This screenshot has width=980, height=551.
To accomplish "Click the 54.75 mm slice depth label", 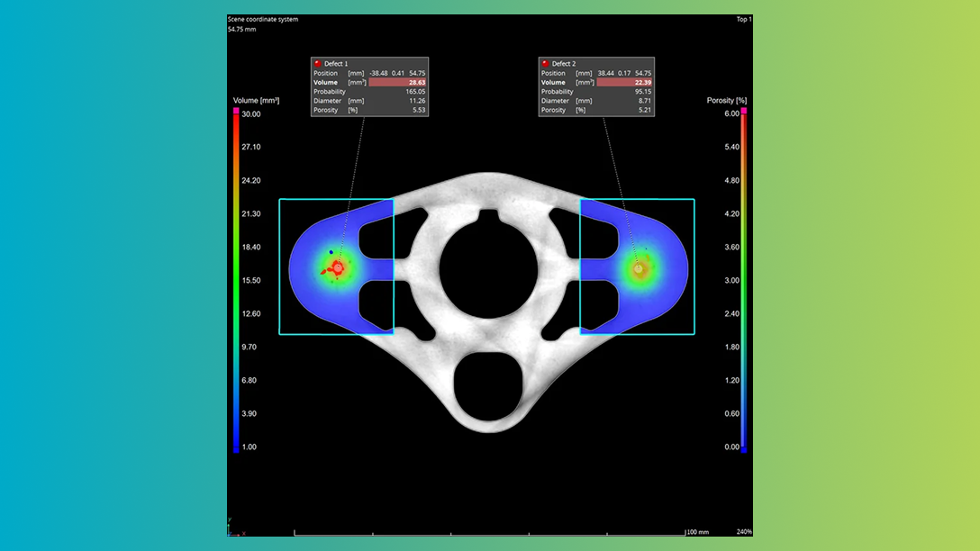I will click(240, 28).
